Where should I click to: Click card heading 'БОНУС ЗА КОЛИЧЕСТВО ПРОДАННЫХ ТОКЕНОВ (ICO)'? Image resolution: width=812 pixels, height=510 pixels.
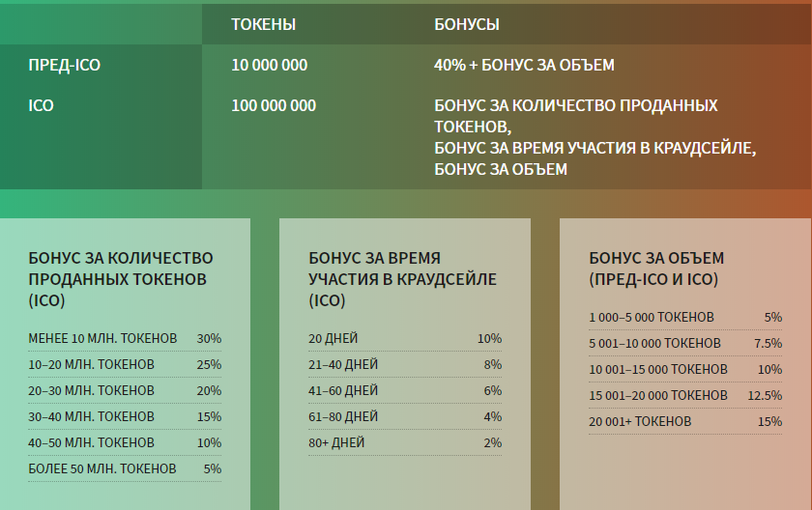point(121,279)
